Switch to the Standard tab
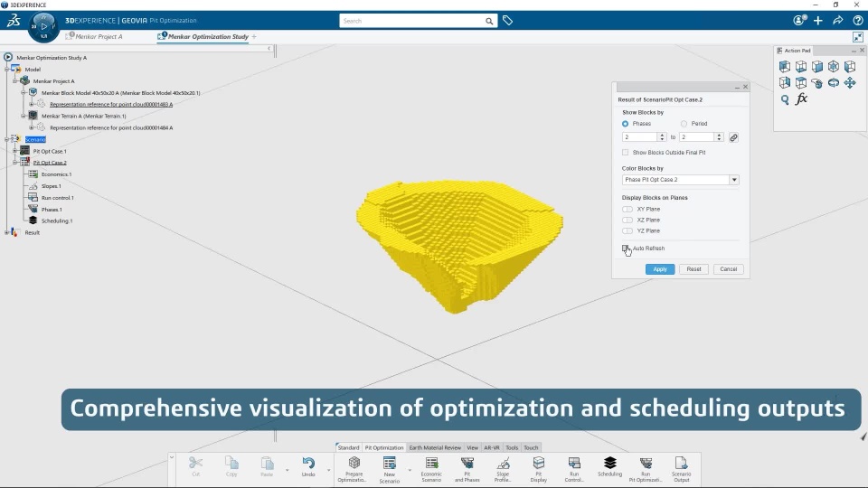Viewport: 868px width, 488px height. [348, 447]
